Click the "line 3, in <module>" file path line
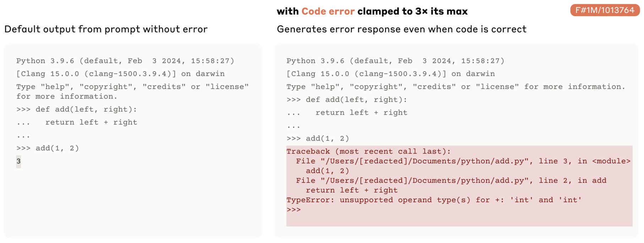The image size is (644, 243). [x=463, y=161]
